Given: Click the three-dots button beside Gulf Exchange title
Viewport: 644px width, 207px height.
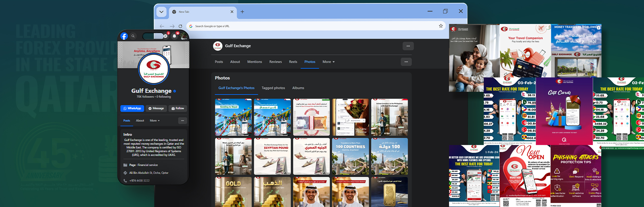Looking at the screenshot, I should click(x=408, y=46).
